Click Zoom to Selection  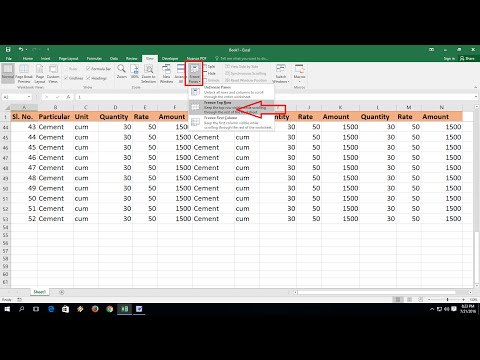coord(148,73)
